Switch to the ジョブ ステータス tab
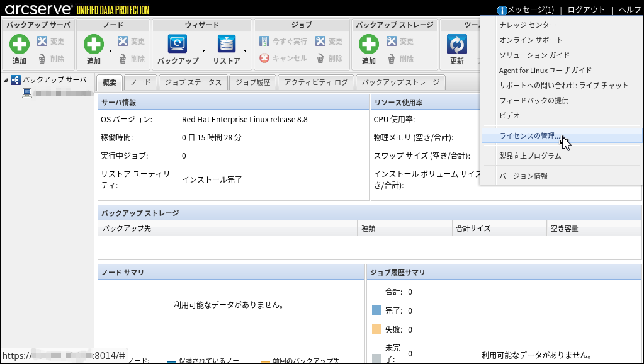Viewport: 644px width, 364px height. point(193,82)
